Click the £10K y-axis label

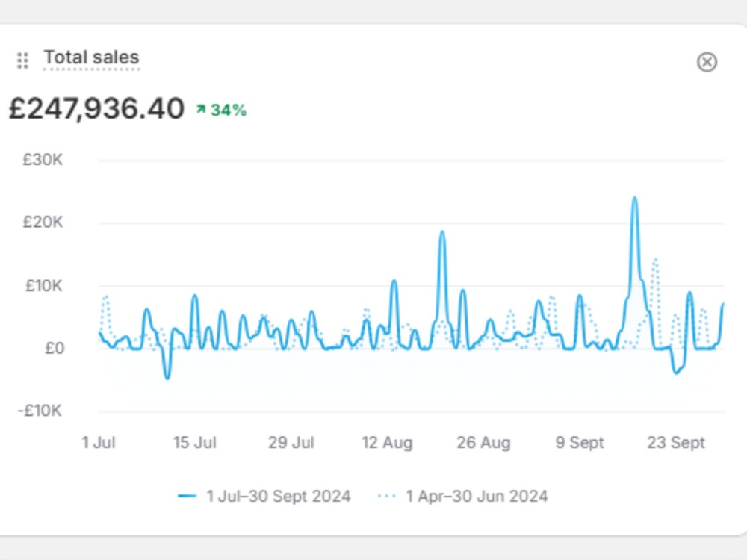pos(43,286)
